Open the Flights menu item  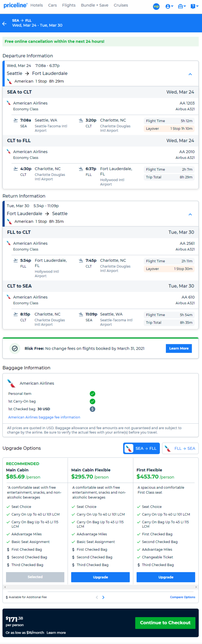click(69, 5)
